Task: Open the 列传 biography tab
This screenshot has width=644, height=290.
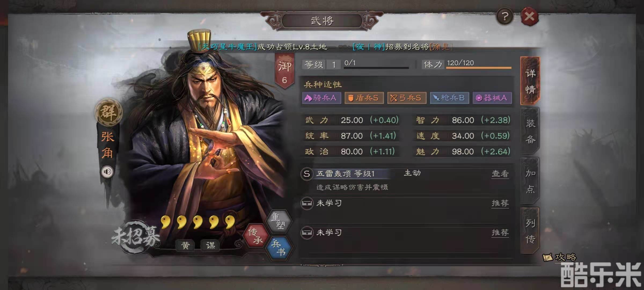Action: click(x=530, y=231)
